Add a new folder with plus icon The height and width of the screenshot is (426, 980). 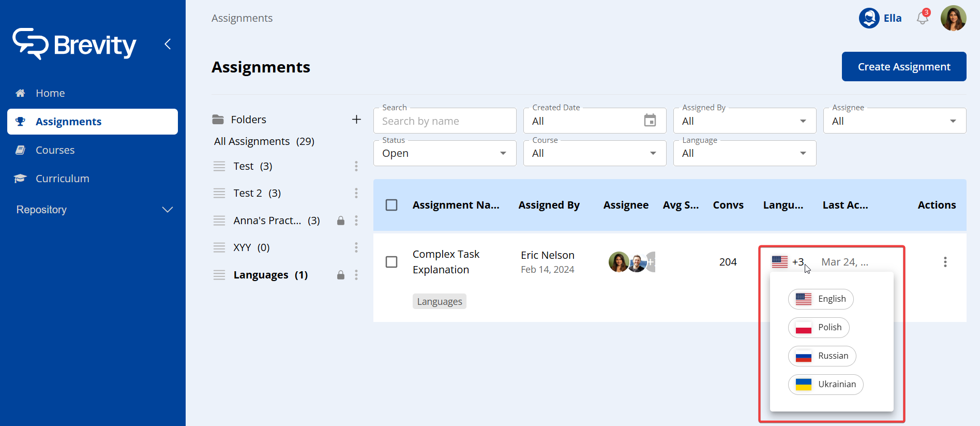coord(356,120)
